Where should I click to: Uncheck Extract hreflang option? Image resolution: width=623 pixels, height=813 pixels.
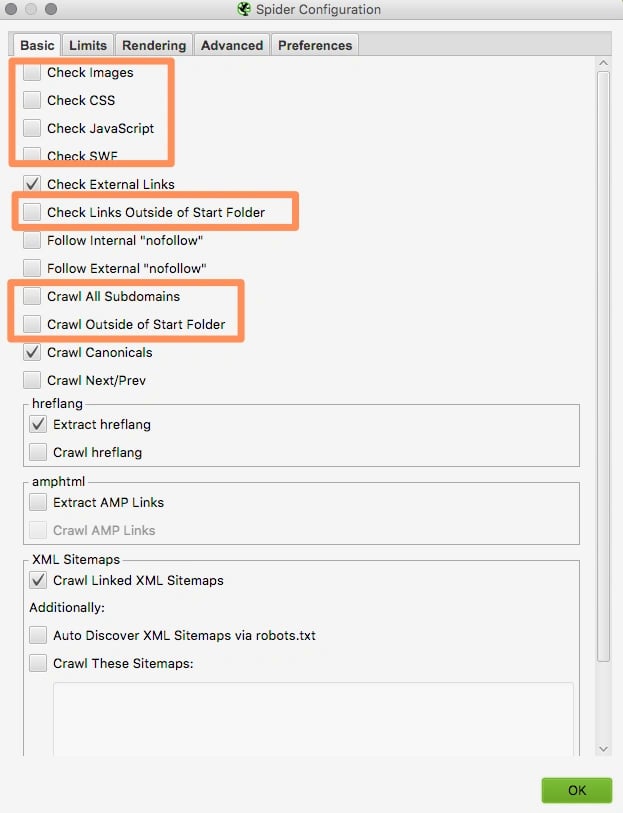click(38, 424)
